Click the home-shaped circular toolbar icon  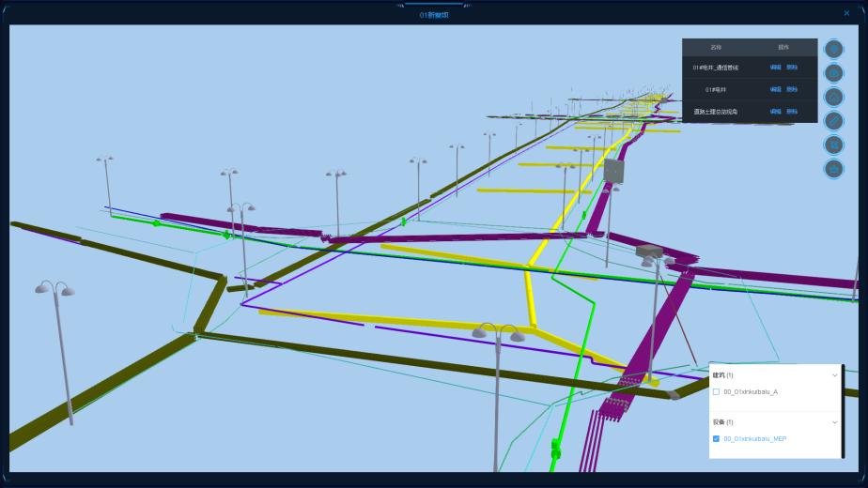833,97
